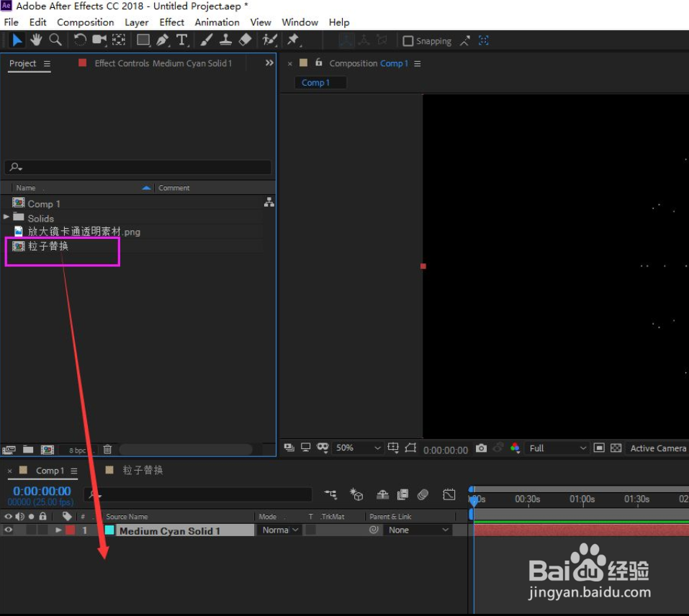The image size is (689, 616).
Task: Take a snapshot with the camera icon
Action: [481, 448]
